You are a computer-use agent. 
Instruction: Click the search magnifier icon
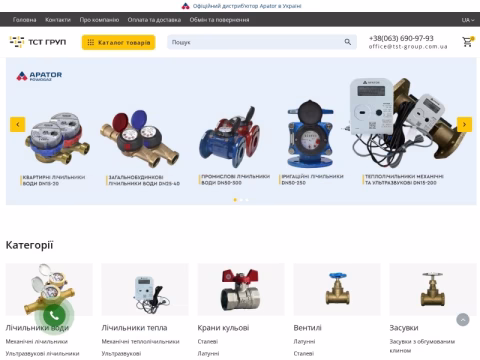[348, 42]
